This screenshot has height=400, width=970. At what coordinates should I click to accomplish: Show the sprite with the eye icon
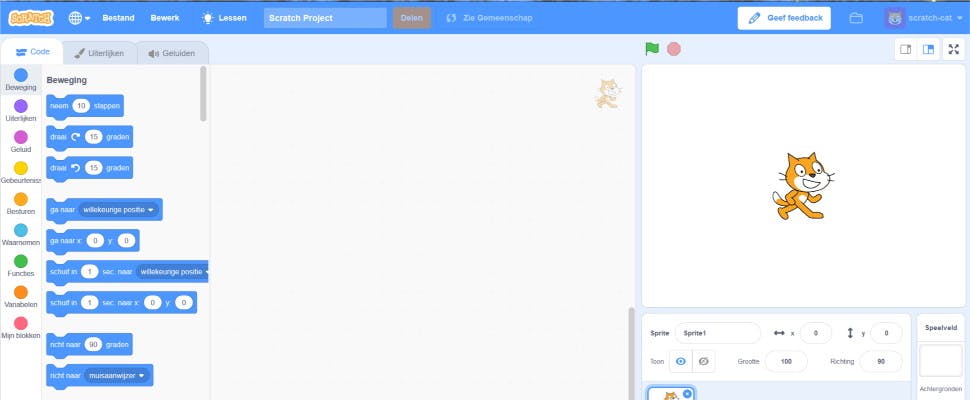coord(680,361)
